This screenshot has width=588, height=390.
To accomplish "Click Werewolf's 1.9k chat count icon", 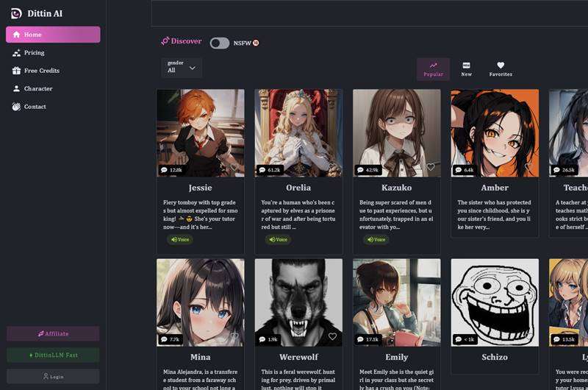I will 262,339.
